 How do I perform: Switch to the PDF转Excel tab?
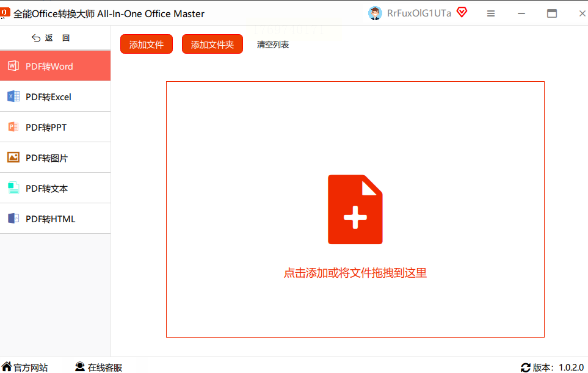pyautogui.click(x=55, y=96)
